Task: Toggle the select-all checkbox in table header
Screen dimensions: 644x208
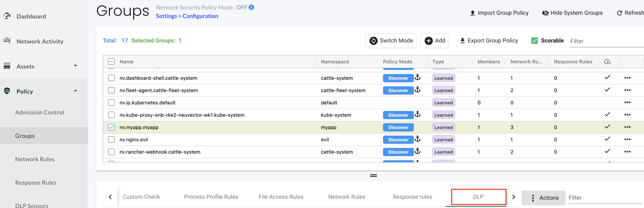Action: click(111, 61)
